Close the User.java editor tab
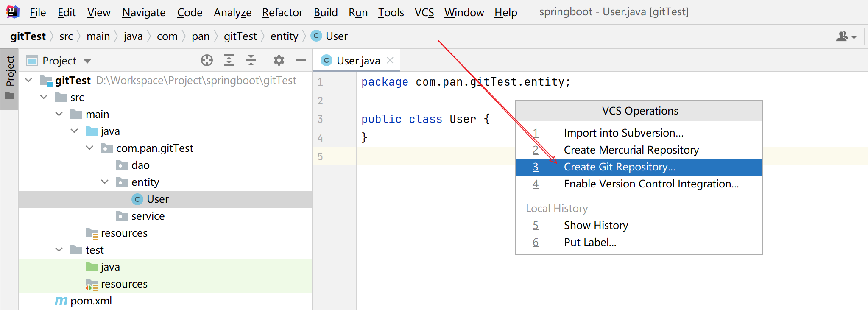This screenshot has width=868, height=310. pos(391,61)
